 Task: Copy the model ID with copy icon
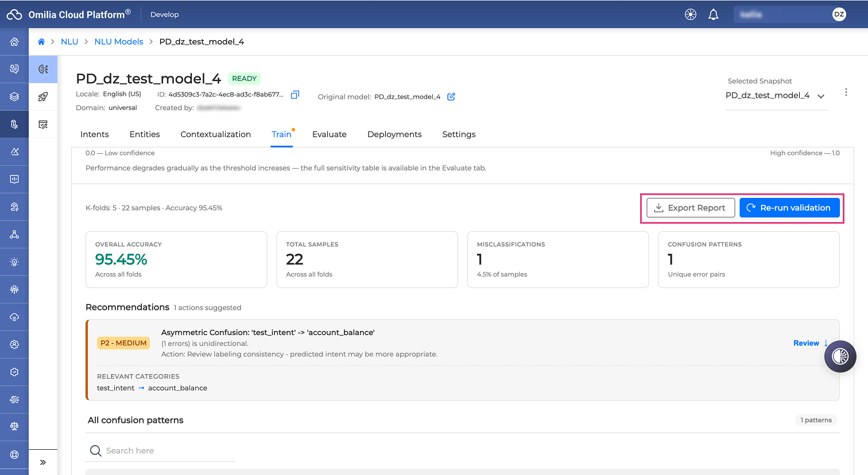tap(295, 95)
